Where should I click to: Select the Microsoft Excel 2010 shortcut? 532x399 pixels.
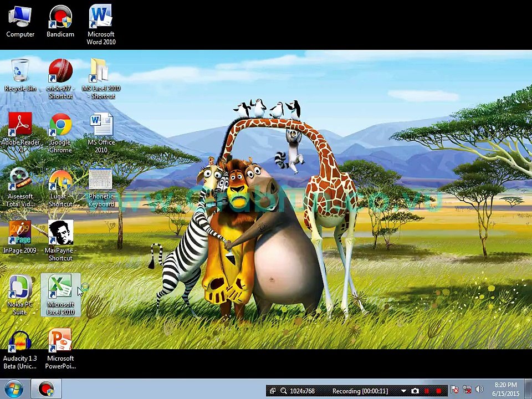pos(60,295)
